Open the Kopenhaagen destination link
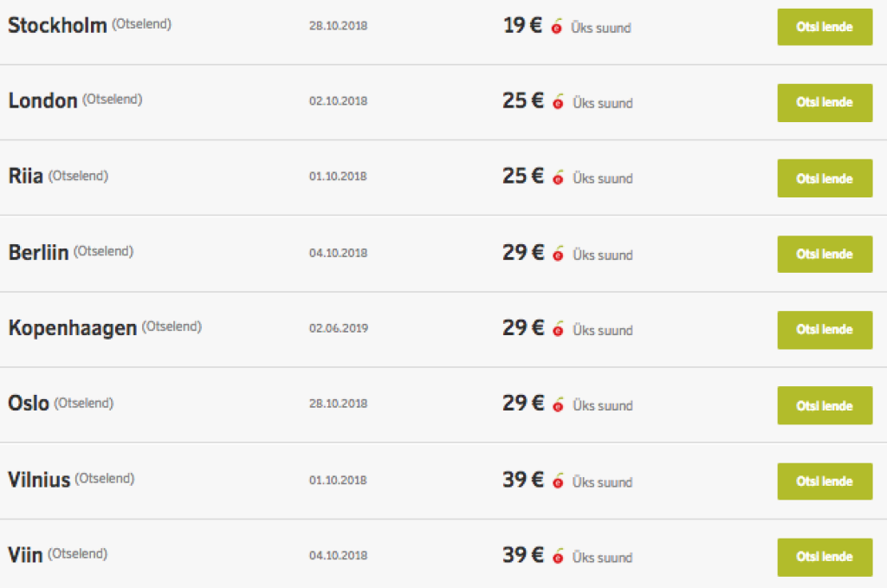 coord(72,329)
